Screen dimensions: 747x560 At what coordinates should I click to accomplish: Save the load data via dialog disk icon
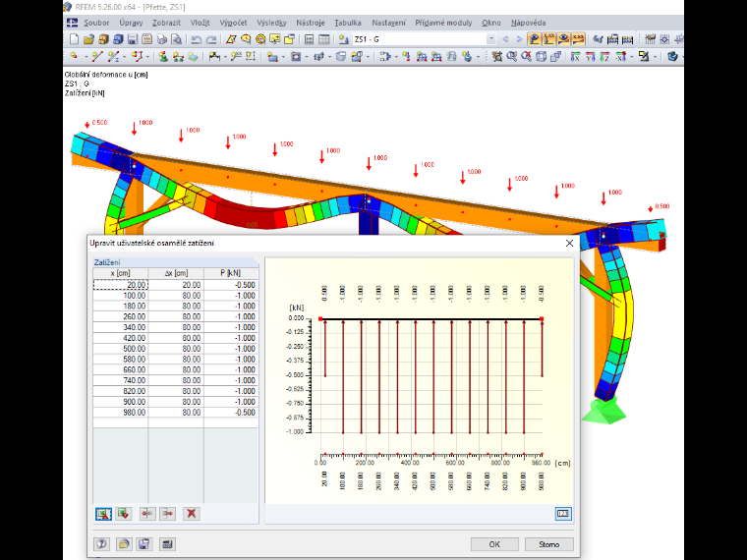coord(144,544)
